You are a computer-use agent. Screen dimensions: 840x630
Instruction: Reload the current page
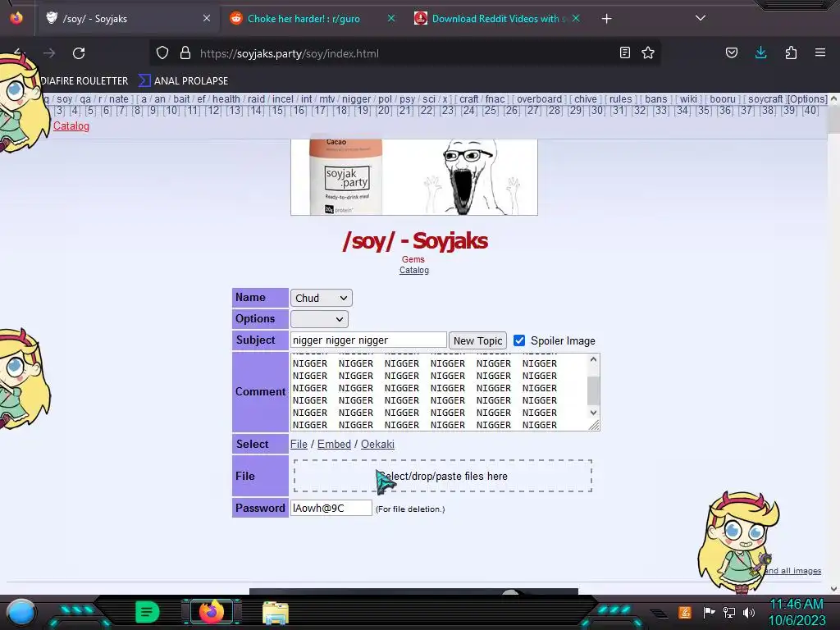[x=79, y=53]
